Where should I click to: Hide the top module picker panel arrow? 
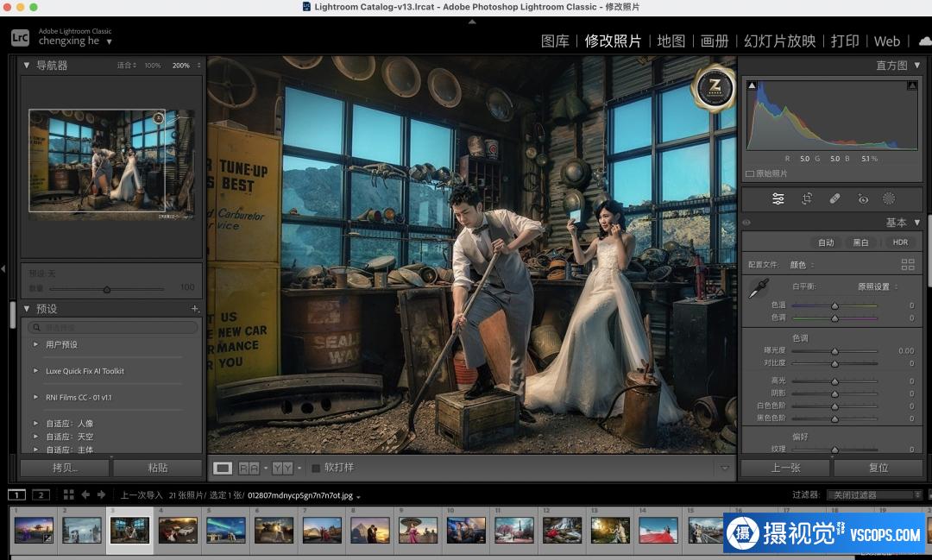pos(472,22)
